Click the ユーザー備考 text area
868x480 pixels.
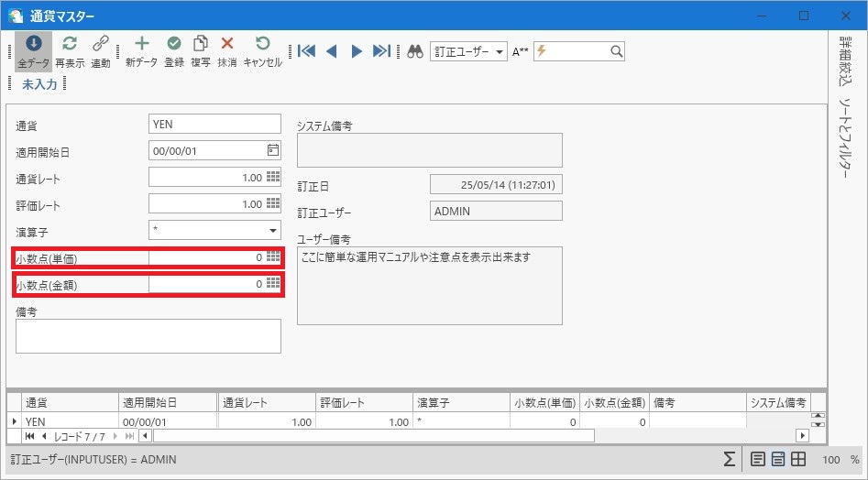coord(430,286)
